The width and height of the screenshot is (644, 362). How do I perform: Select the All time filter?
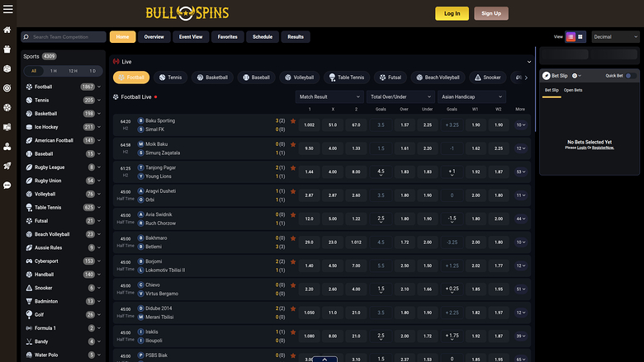(34, 71)
